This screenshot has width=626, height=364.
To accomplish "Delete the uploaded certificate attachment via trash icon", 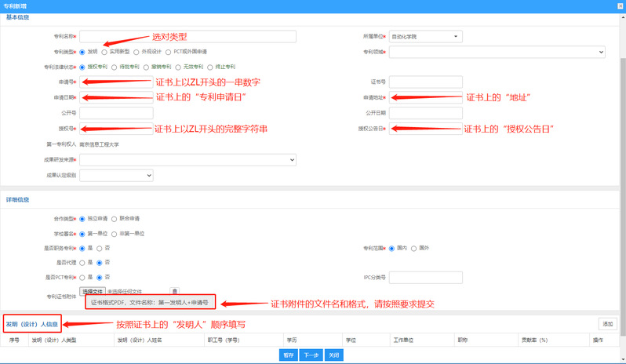I will pos(175,292).
